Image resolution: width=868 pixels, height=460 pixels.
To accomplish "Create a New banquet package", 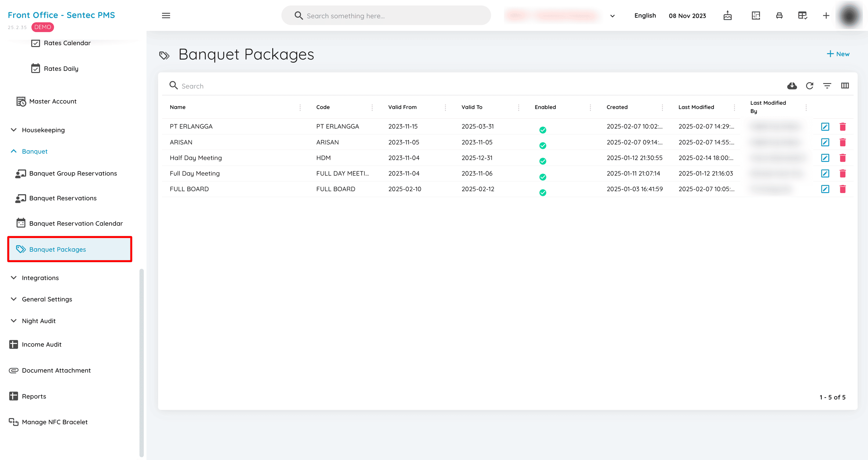I will coord(838,54).
